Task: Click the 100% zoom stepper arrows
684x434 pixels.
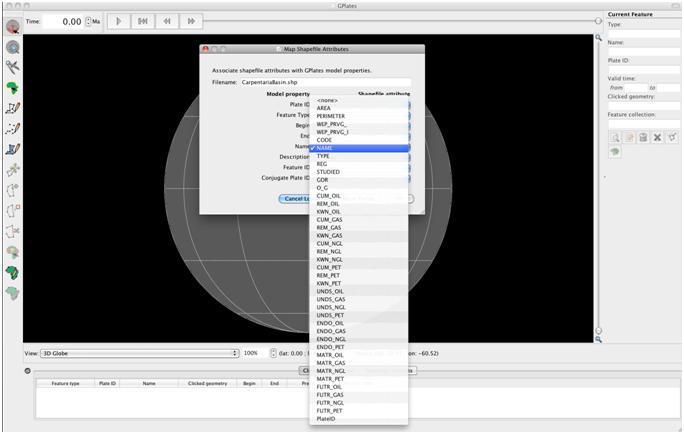Action: click(274, 353)
